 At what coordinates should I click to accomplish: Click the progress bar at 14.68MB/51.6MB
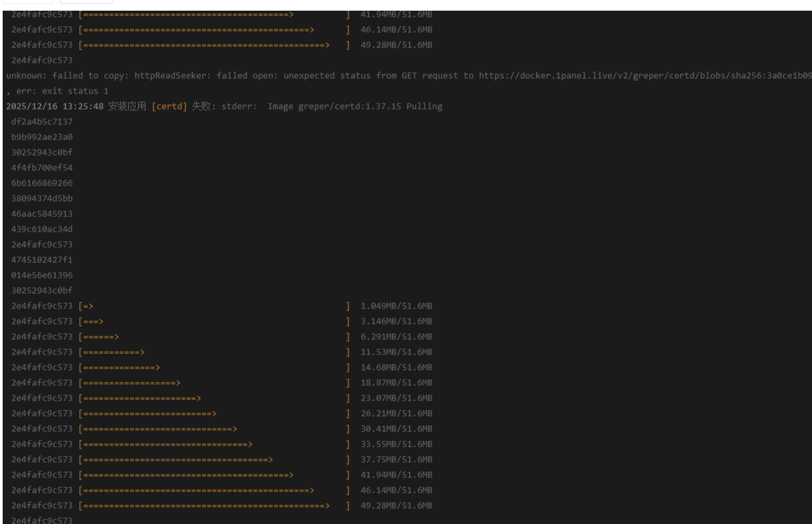pos(214,367)
